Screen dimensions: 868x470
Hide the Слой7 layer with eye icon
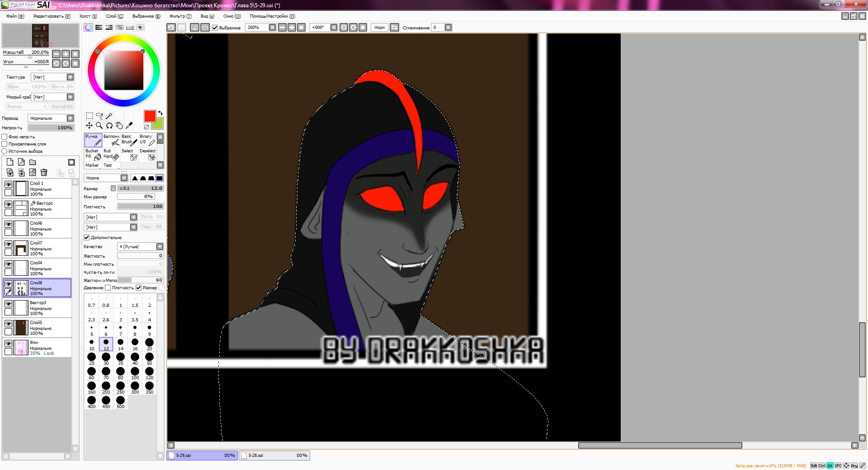point(8,244)
